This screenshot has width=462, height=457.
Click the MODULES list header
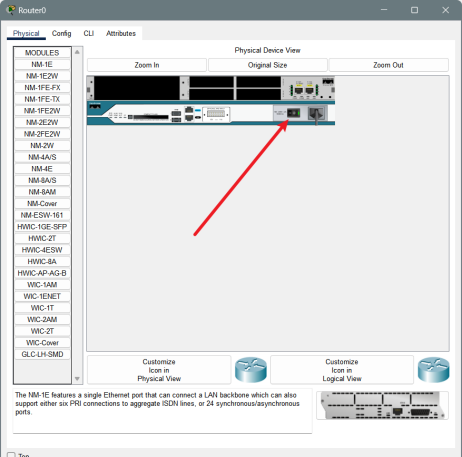click(x=42, y=53)
